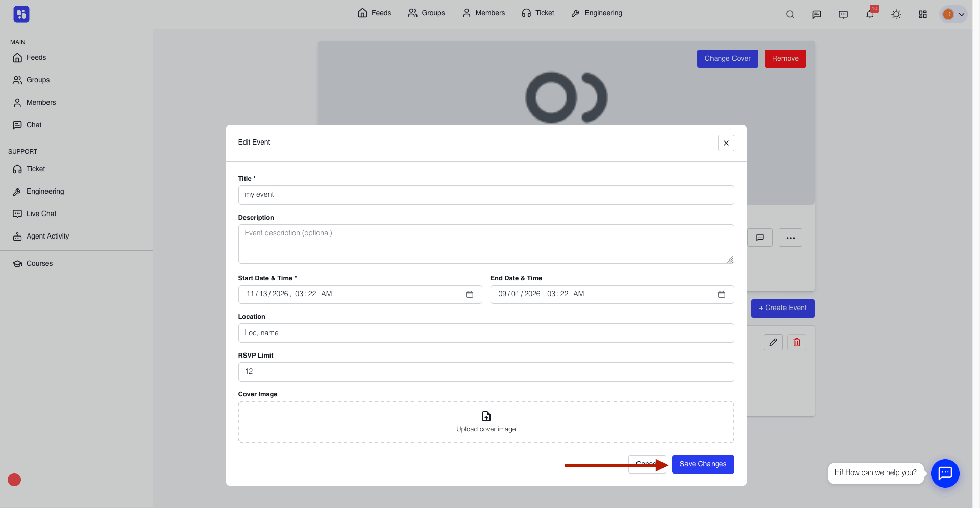
Task: Expand the user avatar dropdown
Action: [953, 14]
